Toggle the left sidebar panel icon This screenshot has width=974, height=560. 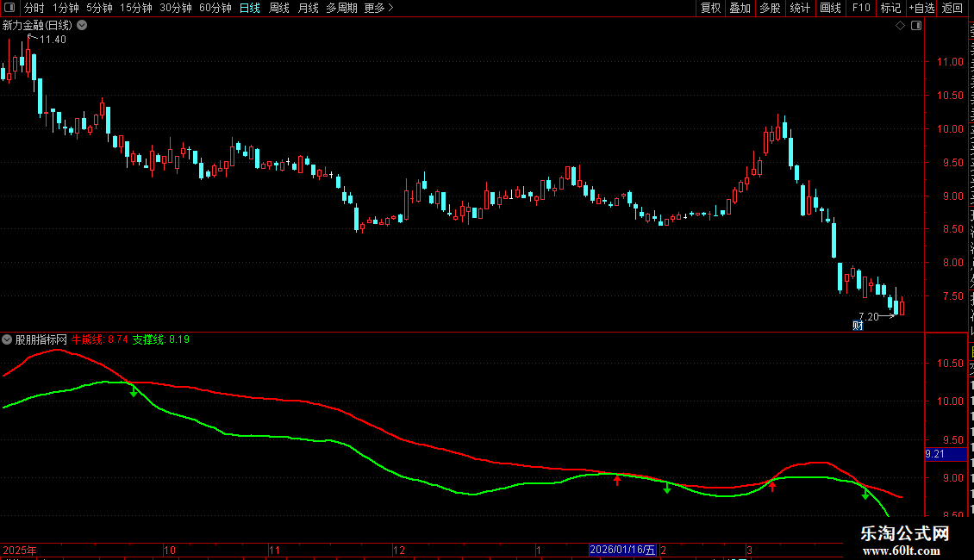click(9, 8)
